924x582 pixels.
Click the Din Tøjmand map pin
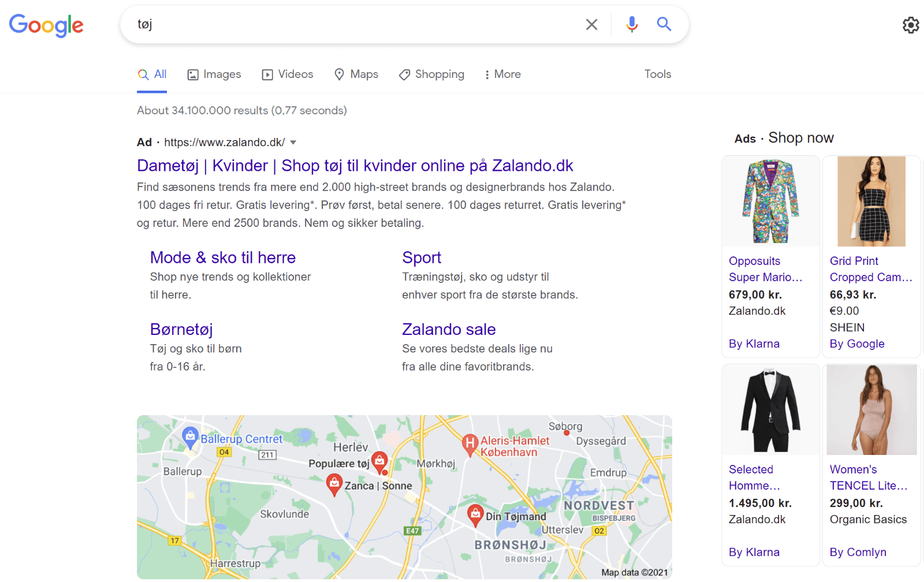point(475,514)
